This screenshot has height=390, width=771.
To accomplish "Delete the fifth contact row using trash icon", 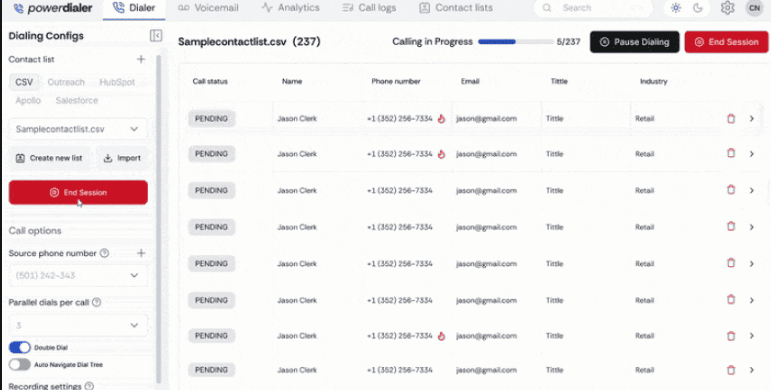I will pos(731,264).
